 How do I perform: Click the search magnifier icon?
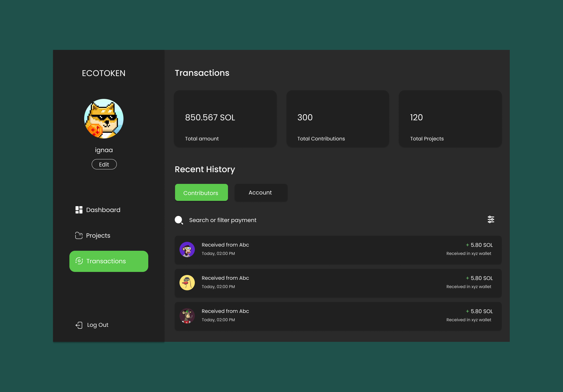(179, 220)
